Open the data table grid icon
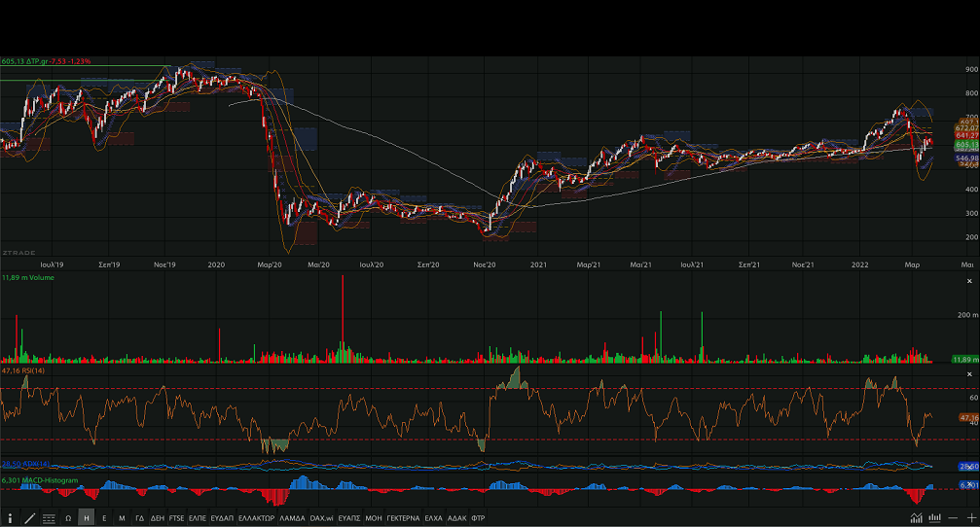This screenshot has width=980, height=527. tap(49, 517)
